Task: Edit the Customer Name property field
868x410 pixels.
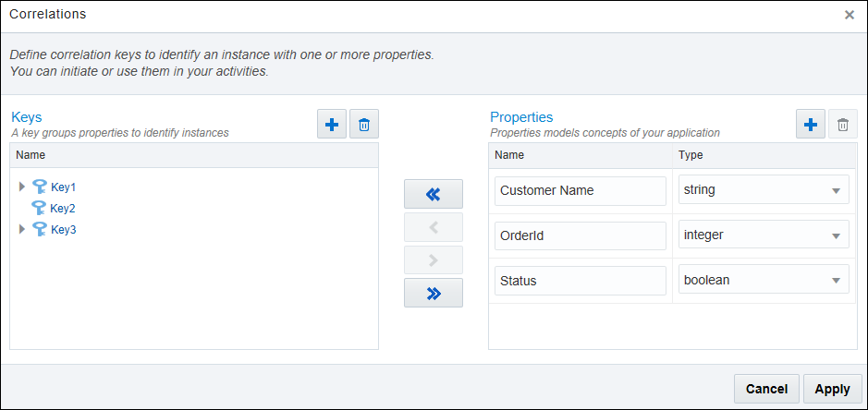Action: click(580, 191)
